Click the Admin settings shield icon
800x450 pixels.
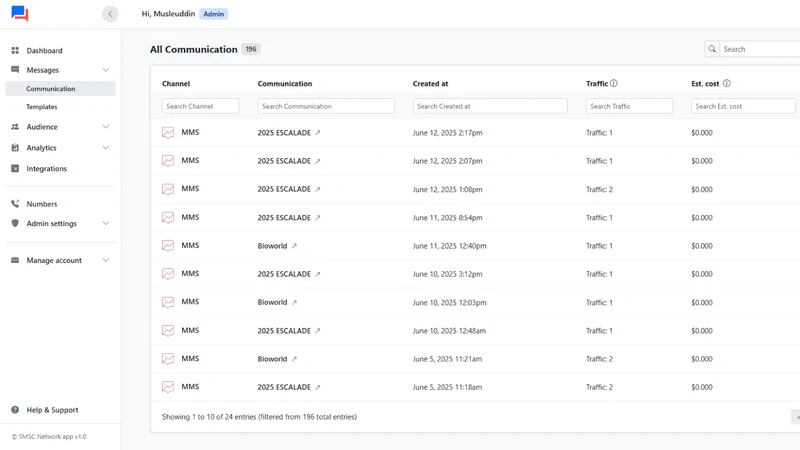(15, 223)
